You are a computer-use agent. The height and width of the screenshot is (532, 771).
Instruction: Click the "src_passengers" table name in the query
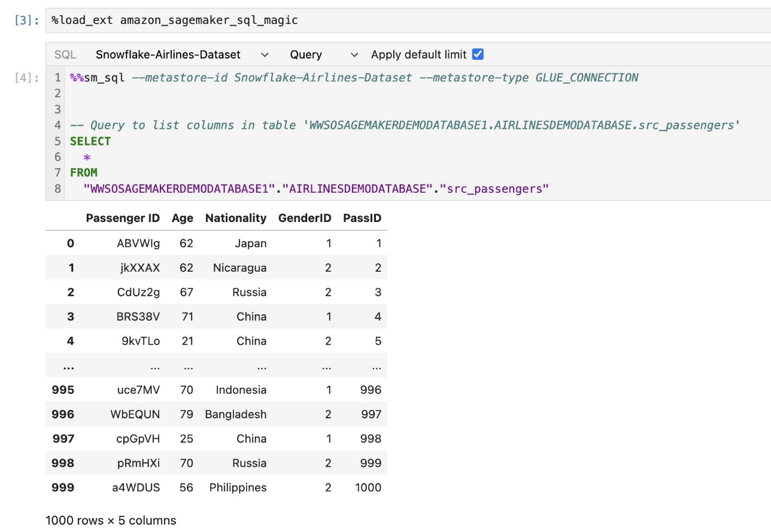tap(493, 189)
